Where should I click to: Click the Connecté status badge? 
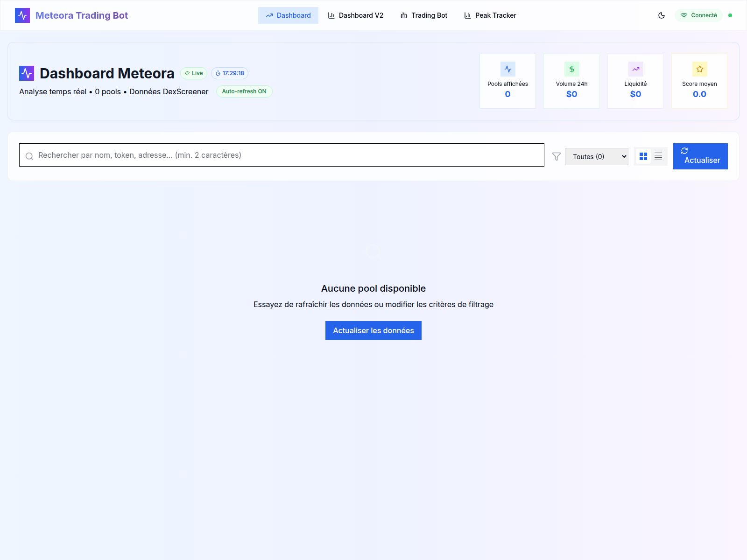(x=699, y=15)
